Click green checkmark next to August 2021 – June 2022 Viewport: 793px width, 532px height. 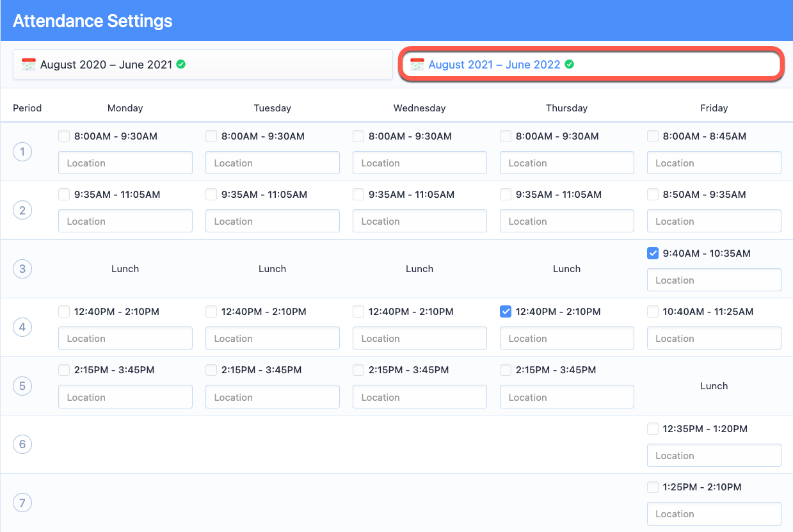point(569,64)
